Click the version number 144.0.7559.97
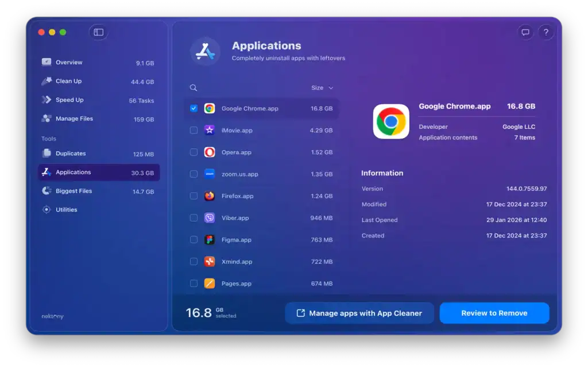 pos(527,189)
